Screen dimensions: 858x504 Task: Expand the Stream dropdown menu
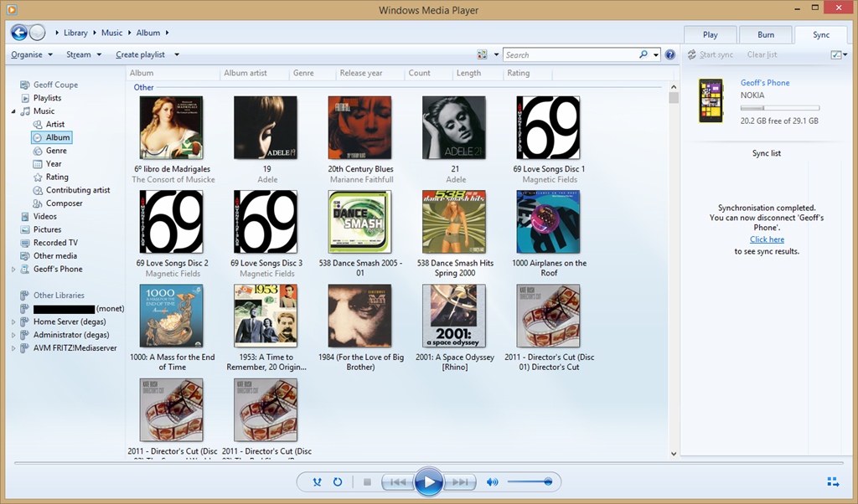(84, 55)
